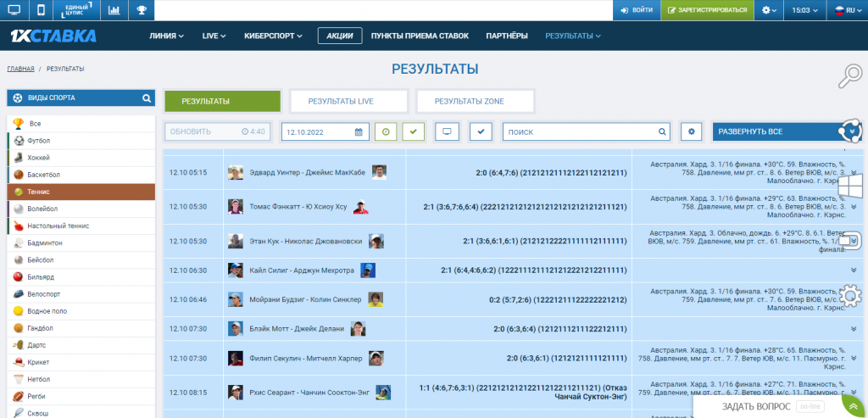
Task: Open the mobile apps phone icon
Action: click(41, 10)
